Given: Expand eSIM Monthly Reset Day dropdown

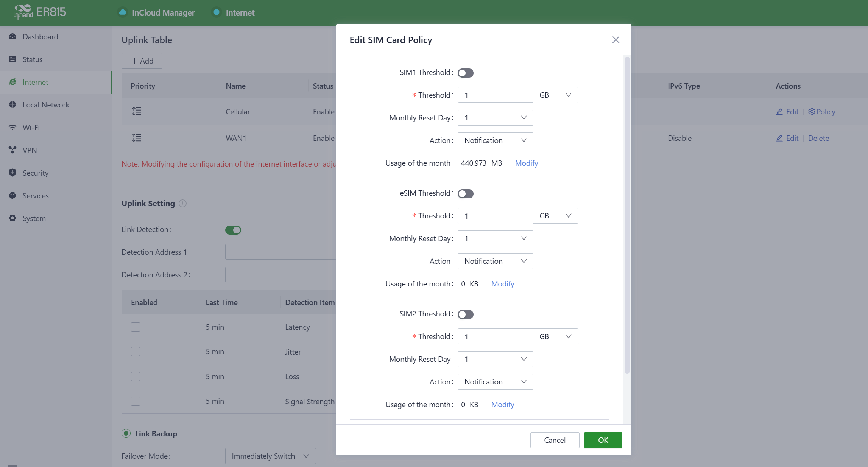Looking at the screenshot, I should click(495, 238).
